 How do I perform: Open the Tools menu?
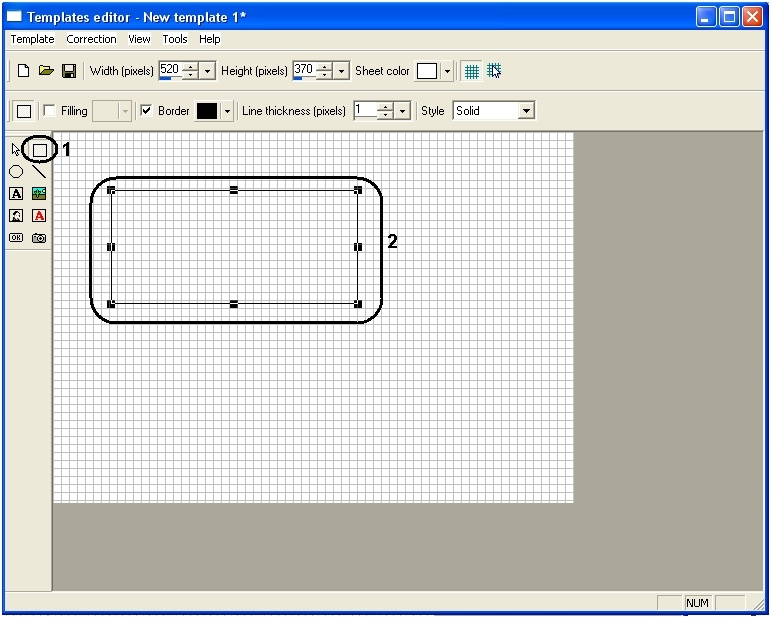(175, 39)
